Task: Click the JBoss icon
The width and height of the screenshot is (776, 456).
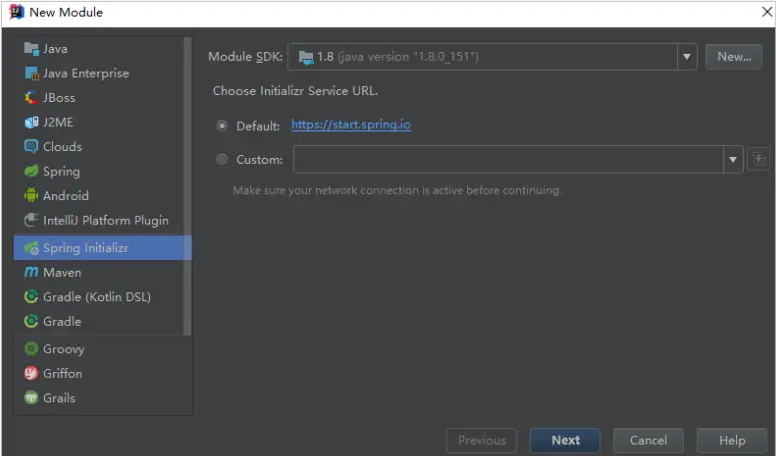Action: tap(31, 98)
